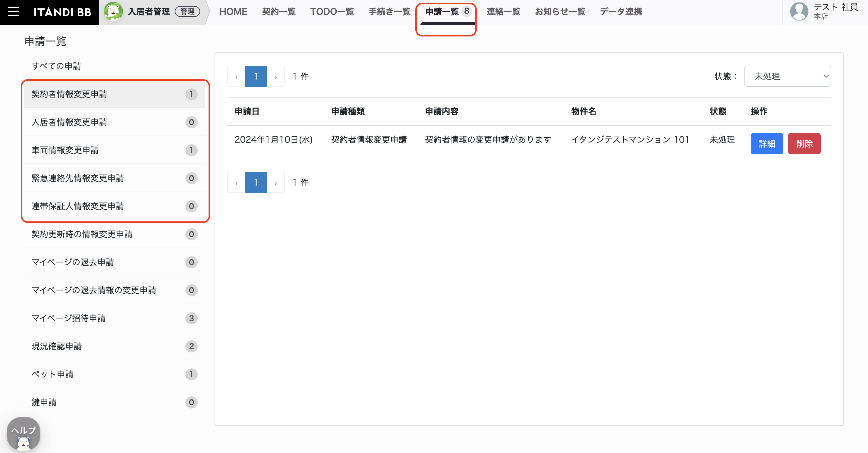
Task: Click the top previous-page arrow
Action: point(236,76)
